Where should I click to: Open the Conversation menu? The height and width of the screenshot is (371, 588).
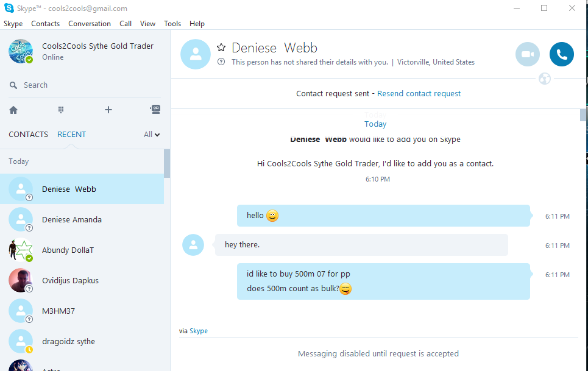(90, 24)
